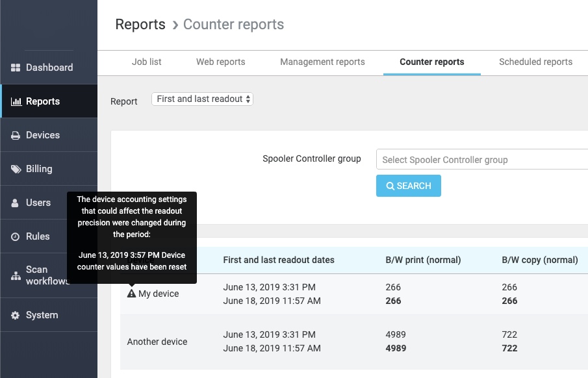Image resolution: width=588 pixels, height=378 pixels.
Task: Click the Reports breadcrumb link
Action: pos(140,24)
